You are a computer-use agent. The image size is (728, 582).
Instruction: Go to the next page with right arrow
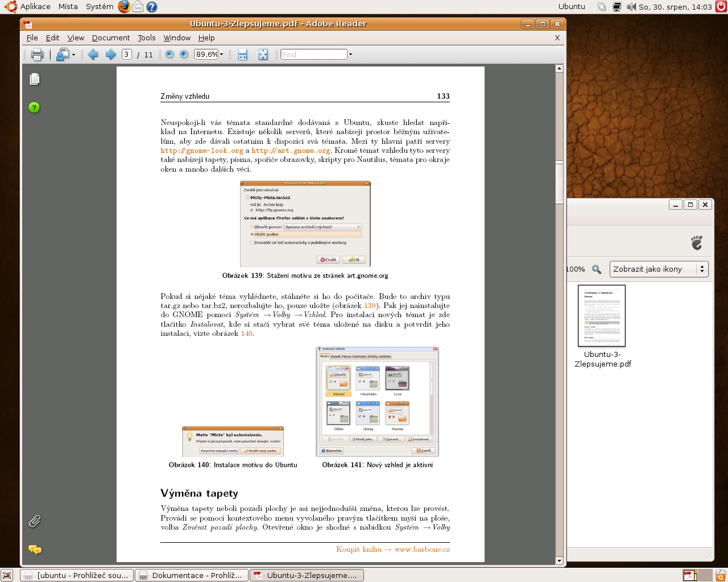tap(111, 55)
